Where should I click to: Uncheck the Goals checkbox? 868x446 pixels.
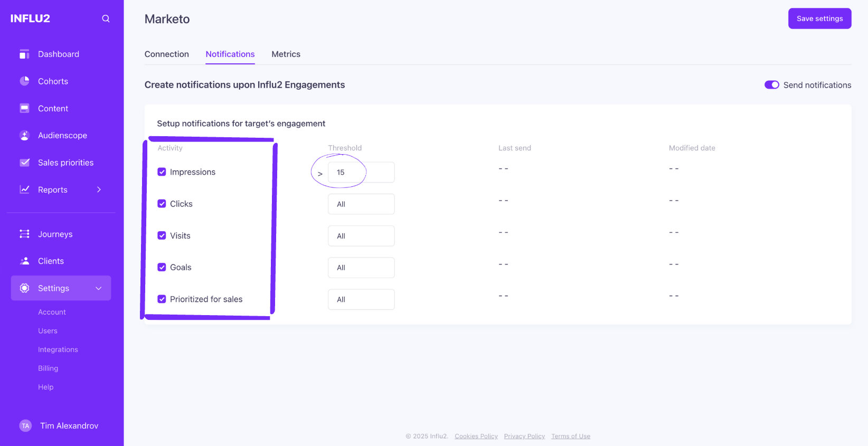(162, 267)
